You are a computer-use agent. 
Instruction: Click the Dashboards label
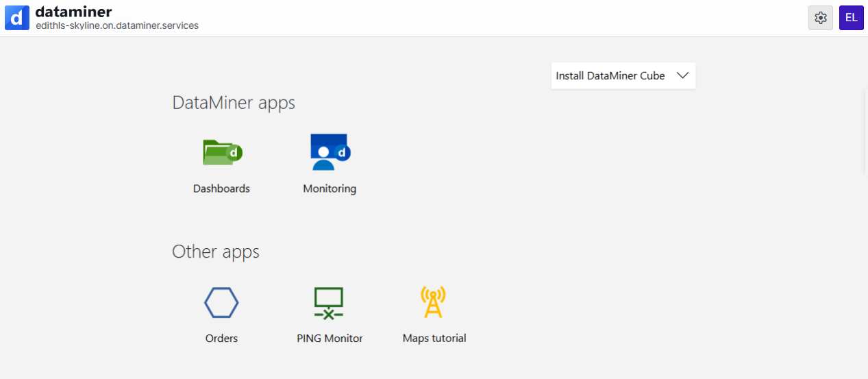[221, 188]
